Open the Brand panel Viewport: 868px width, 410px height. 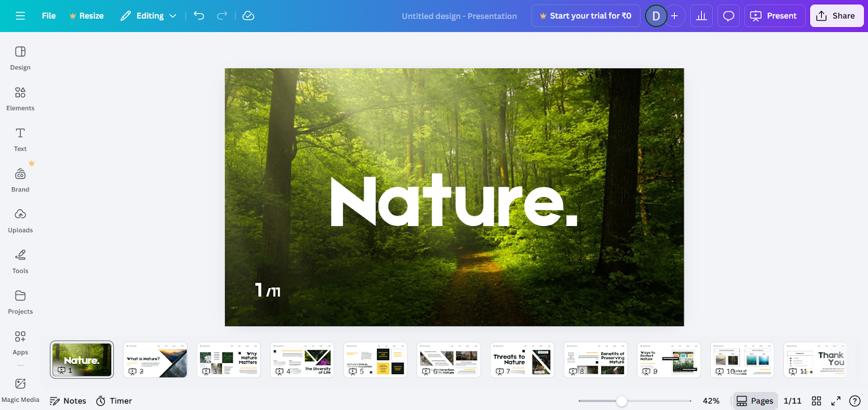click(x=20, y=180)
